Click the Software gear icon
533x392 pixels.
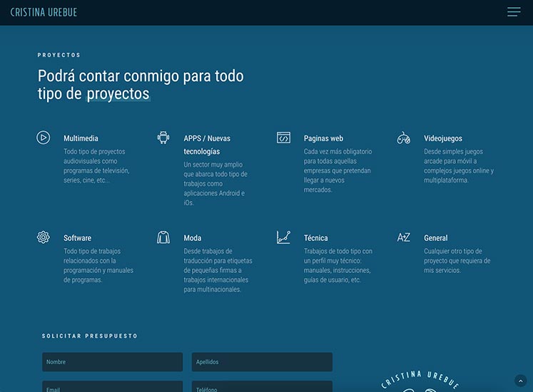click(44, 237)
